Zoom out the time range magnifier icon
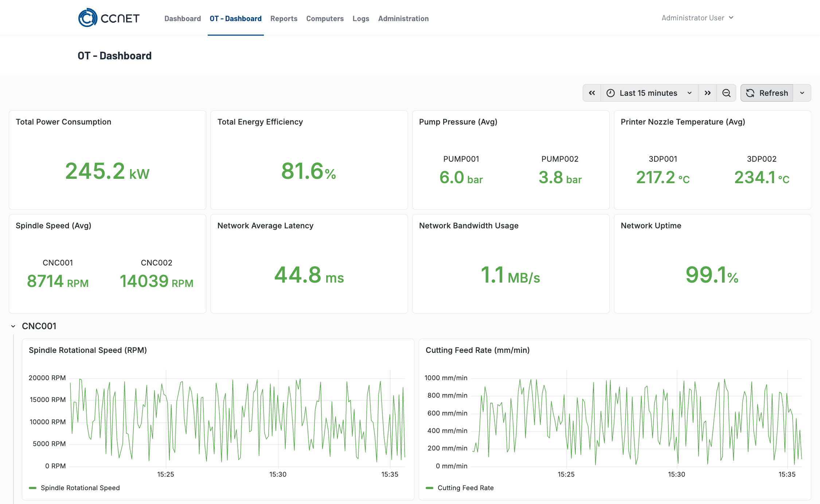 pos(726,93)
